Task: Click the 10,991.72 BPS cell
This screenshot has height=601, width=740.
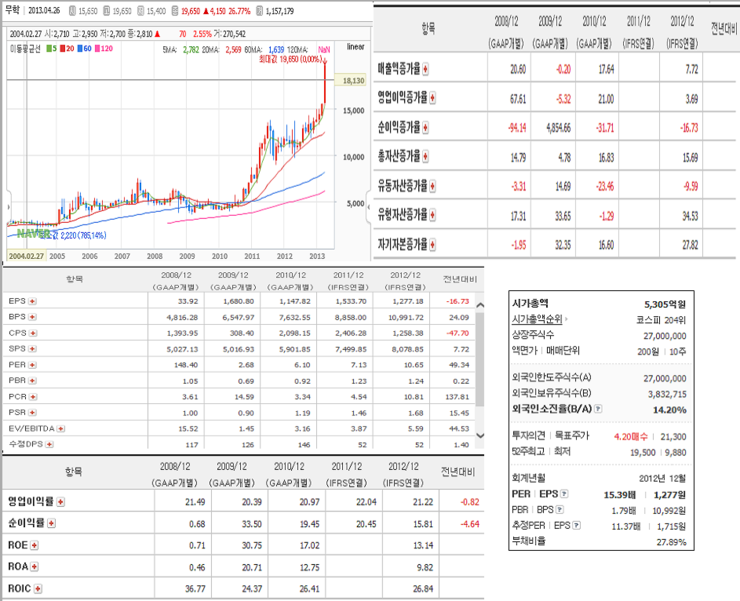Action: click(406, 317)
